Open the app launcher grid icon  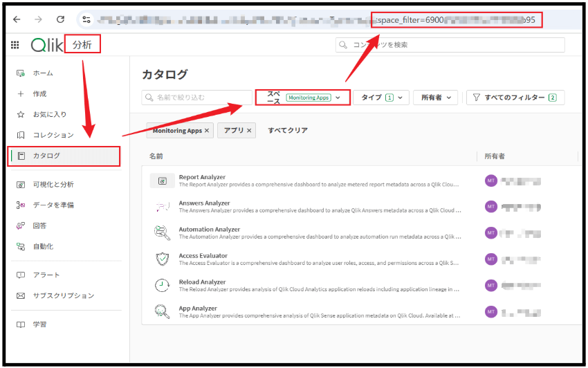point(15,45)
